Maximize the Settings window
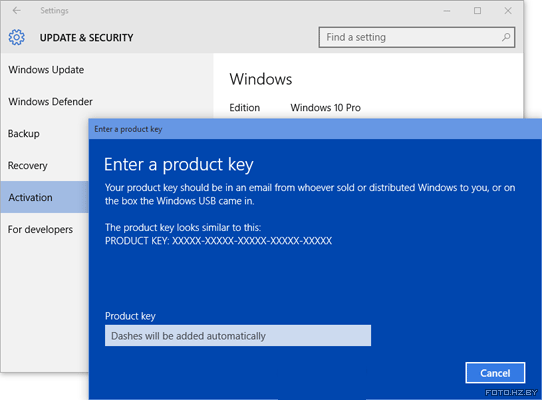Screen dimensions: 542x400 coord(477,11)
